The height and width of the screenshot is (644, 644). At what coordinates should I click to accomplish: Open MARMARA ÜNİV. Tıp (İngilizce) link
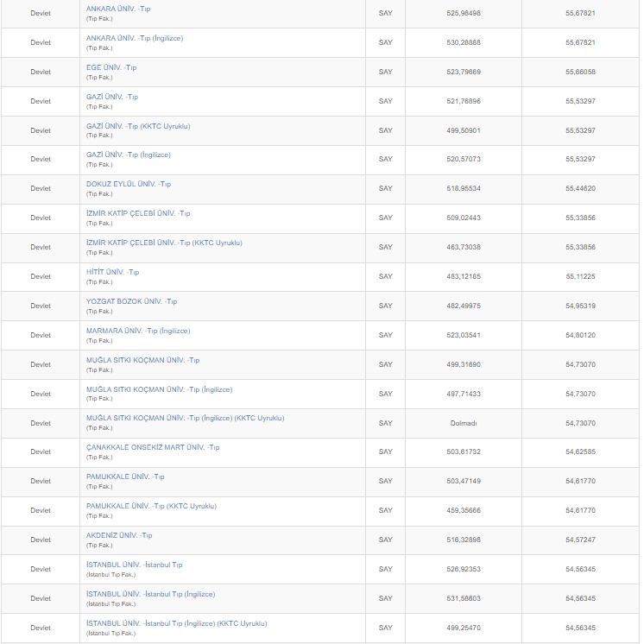tap(138, 331)
